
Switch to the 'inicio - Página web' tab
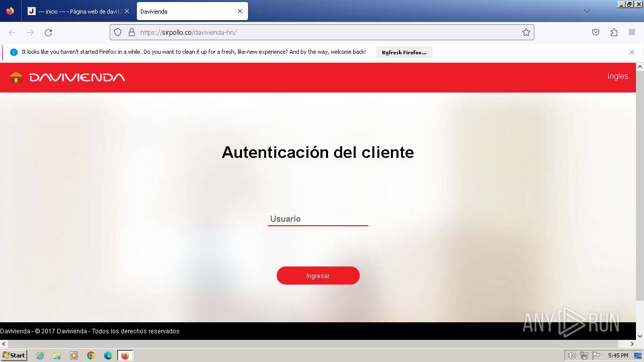click(x=79, y=11)
